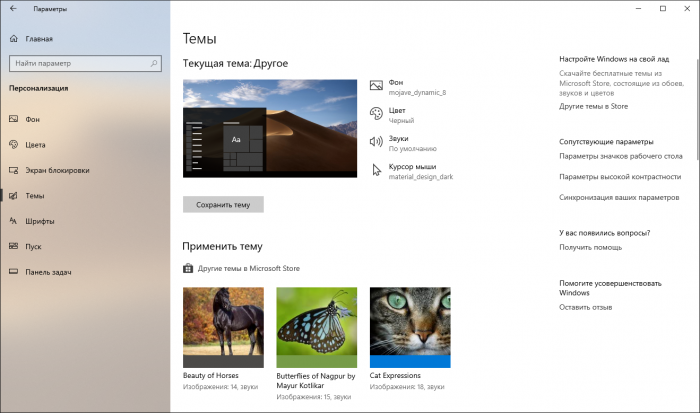Click the Цвет palette icon in theme details
Image resolution: width=700 pixels, height=413 pixels.
376,113
